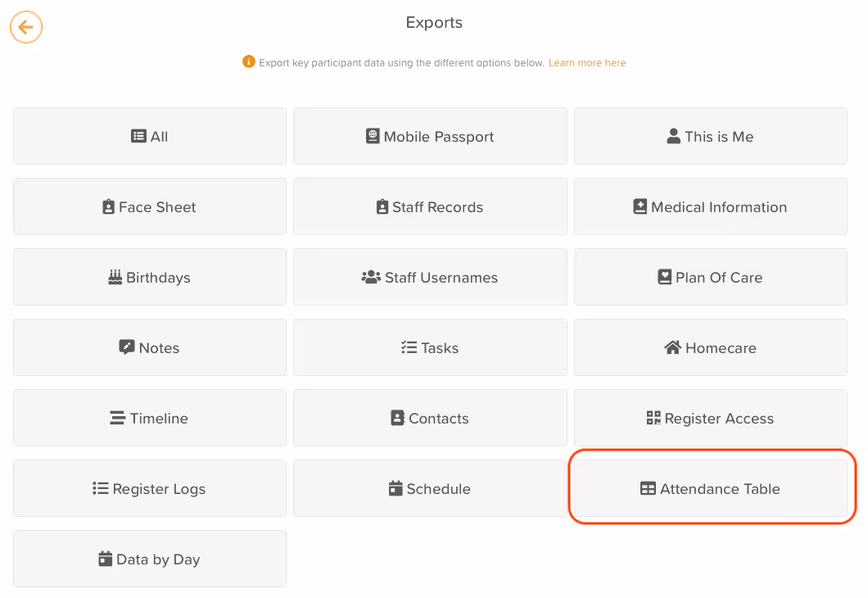Viewport: 868px width, 598px height.
Task: Click the person icon on This is Me
Action: pos(674,136)
